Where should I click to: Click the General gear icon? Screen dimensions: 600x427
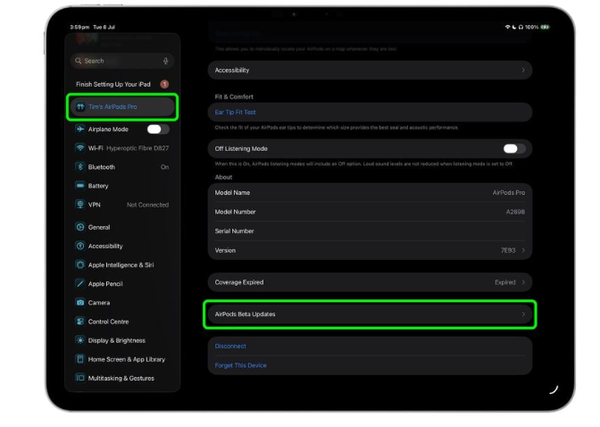tap(80, 227)
